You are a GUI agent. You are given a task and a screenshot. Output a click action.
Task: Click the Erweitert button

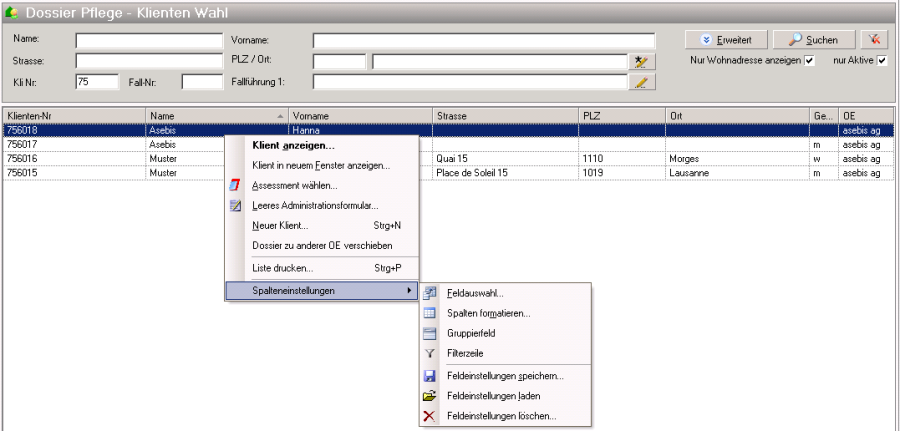tap(726, 40)
